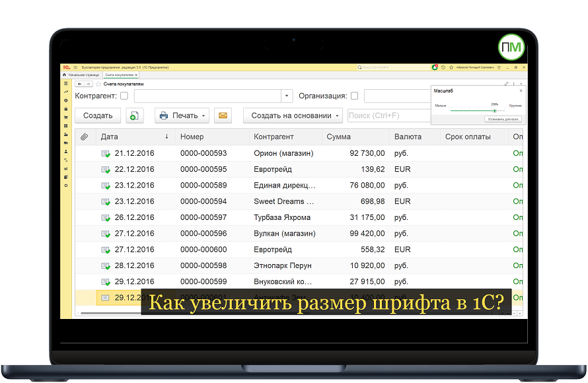Open the sections menu in left sidebar
Viewport: 588px width, 383px height.
coord(66,83)
